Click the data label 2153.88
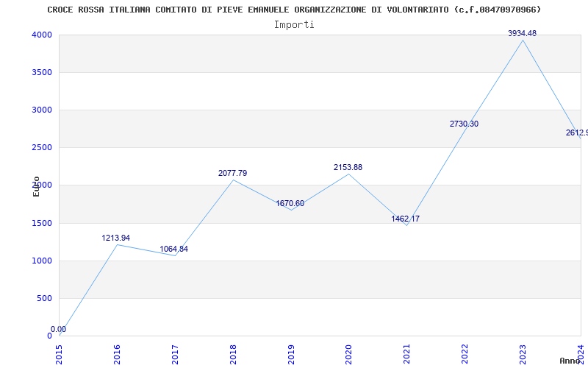The image size is (588, 368). point(348,167)
